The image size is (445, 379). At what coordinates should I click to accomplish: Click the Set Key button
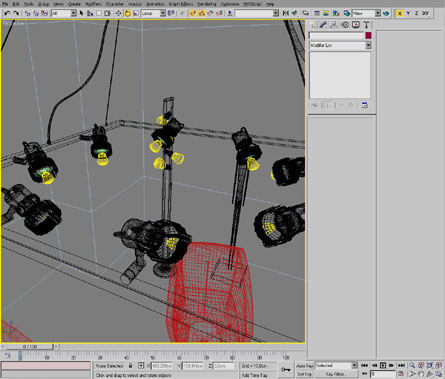[x=305, y=374]
